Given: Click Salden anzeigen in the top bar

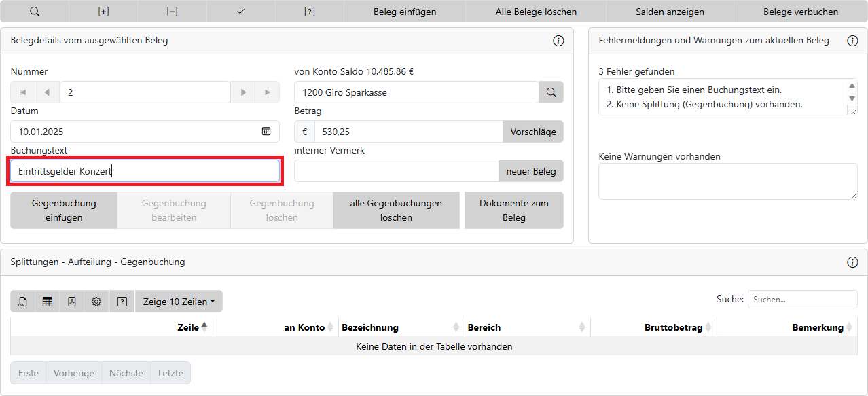Looking at the screenshot, I should coord(670,12).
